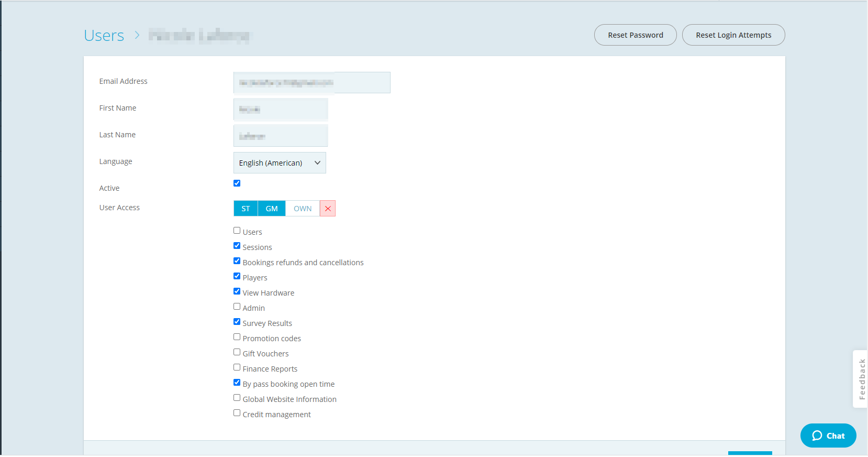Image resolution: width=868 pixels, height=457 pixels.
Task: Uncheck View Hardware permission
Action: (x=237, y=291)
